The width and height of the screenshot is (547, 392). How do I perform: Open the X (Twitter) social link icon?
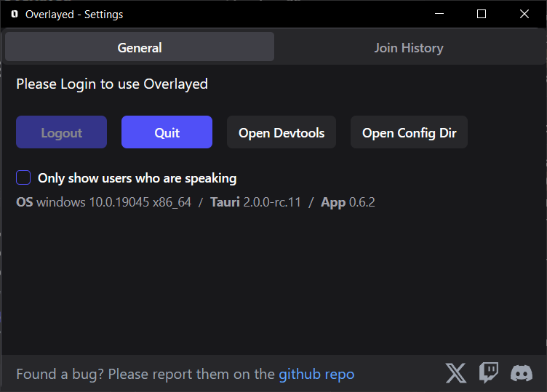pyautogui.click(x=456, y=373)
